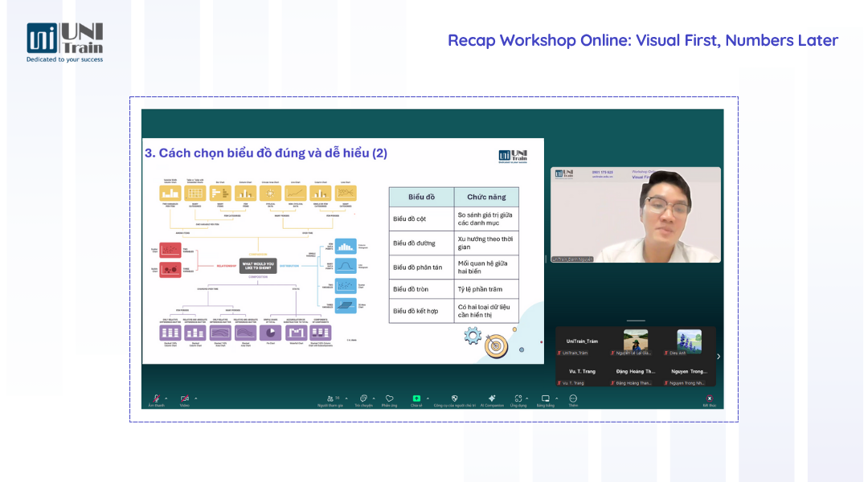Image resolution: width=868 pixels, height=482 pixels.
Task: Click the red End meeting icon
Action: [x=709, y=398]
